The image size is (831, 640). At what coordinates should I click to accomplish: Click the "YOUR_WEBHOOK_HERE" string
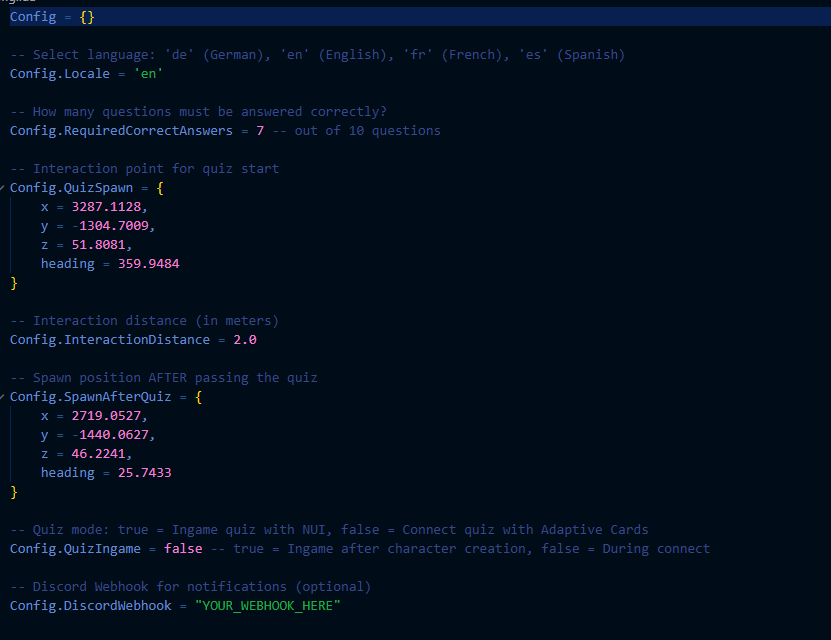(268, 606)
